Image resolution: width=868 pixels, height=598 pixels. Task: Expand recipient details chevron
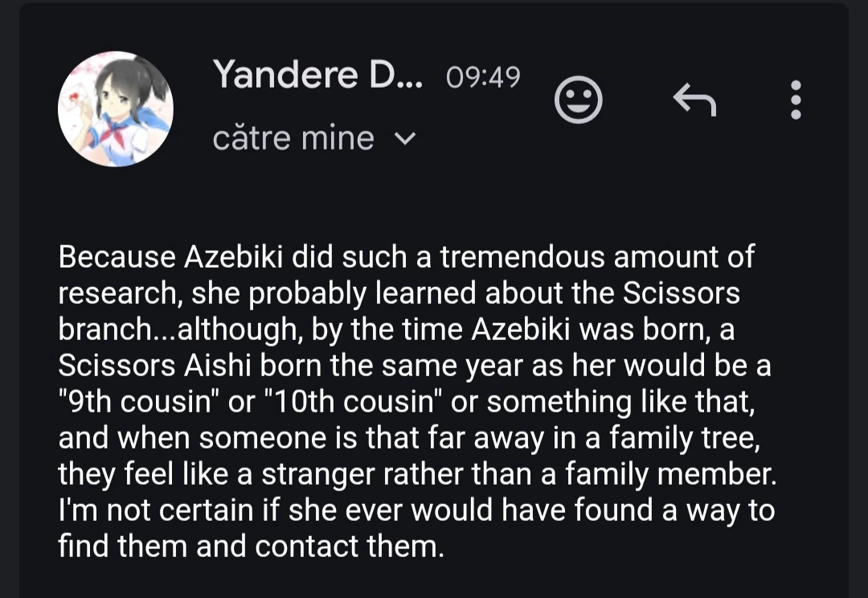407,140
